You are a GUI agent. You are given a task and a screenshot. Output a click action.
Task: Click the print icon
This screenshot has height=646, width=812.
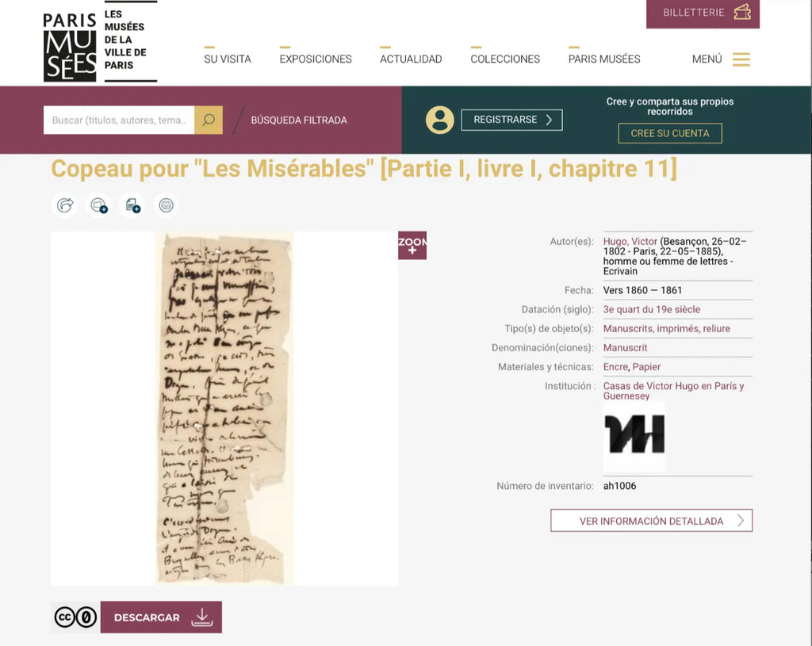tap(167, 205)
